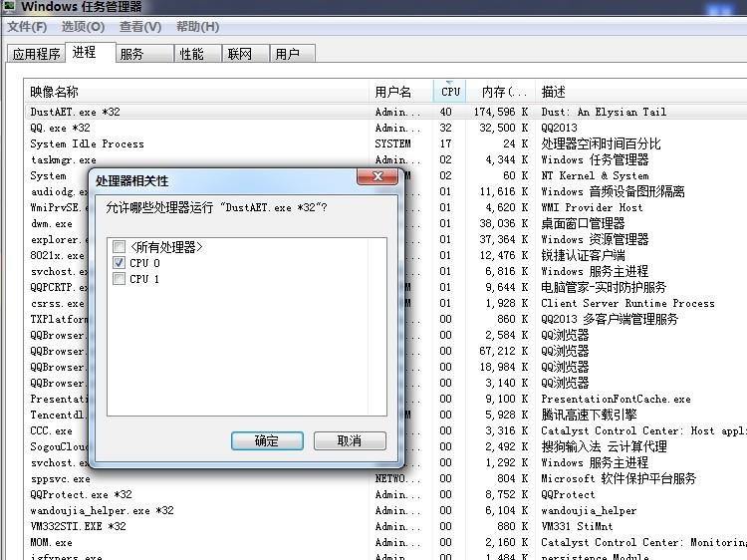Image resolution: width=747 pixels, height=560 pixels.
Task: Click description Dust: An Elysian Tail
Action: 604,112
